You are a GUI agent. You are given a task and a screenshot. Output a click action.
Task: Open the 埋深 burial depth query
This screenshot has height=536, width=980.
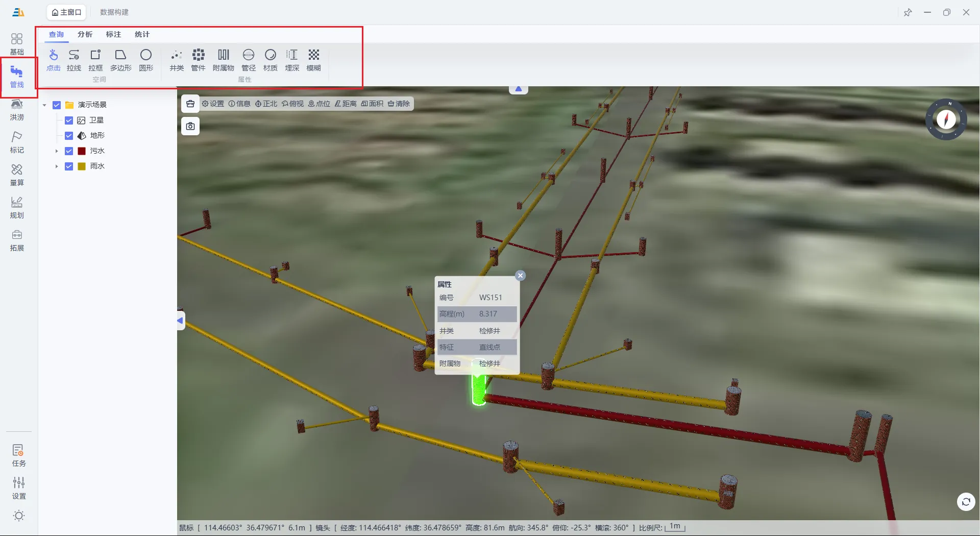click(x=292, y=60)
